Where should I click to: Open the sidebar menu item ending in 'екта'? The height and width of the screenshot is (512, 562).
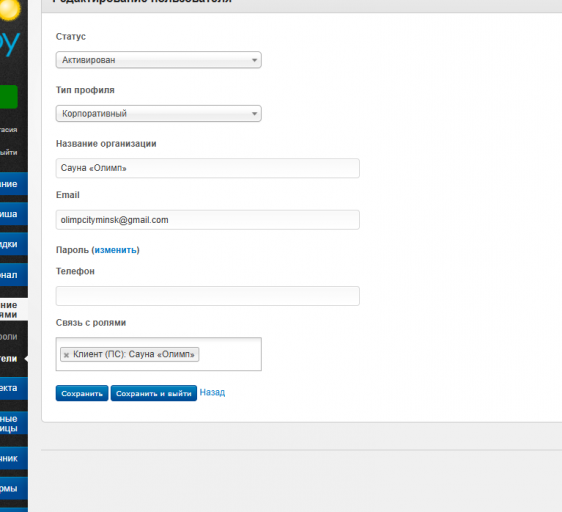coord(14,388)
